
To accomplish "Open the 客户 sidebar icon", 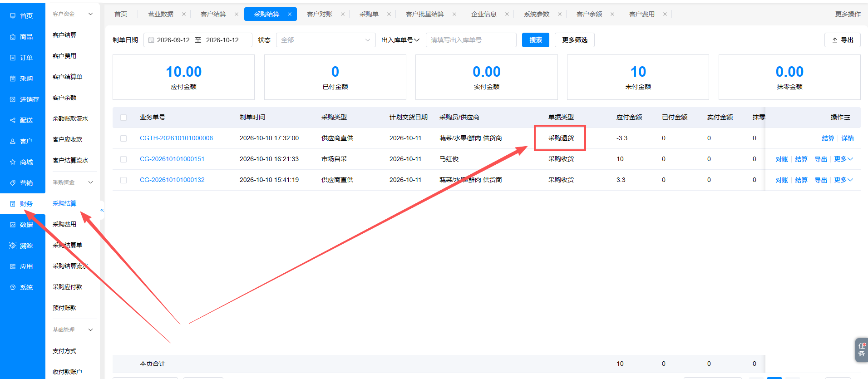I will click(13, 141).
